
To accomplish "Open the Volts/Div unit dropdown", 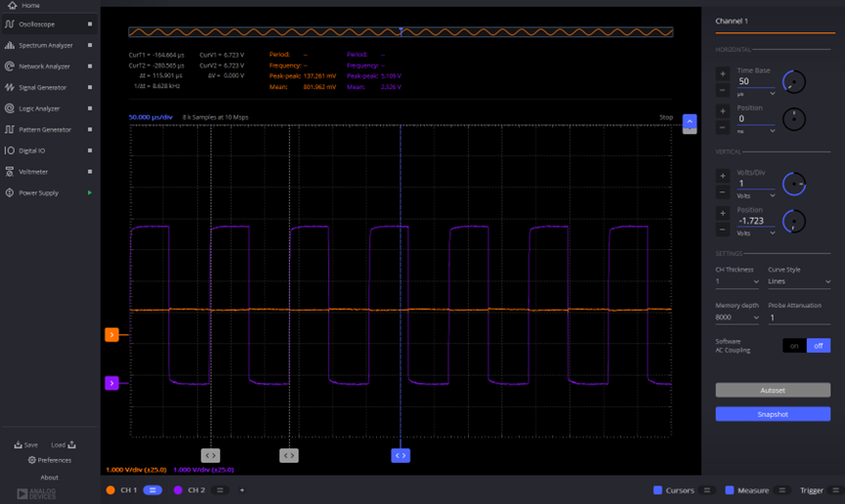I will click(x=756, y=195).
